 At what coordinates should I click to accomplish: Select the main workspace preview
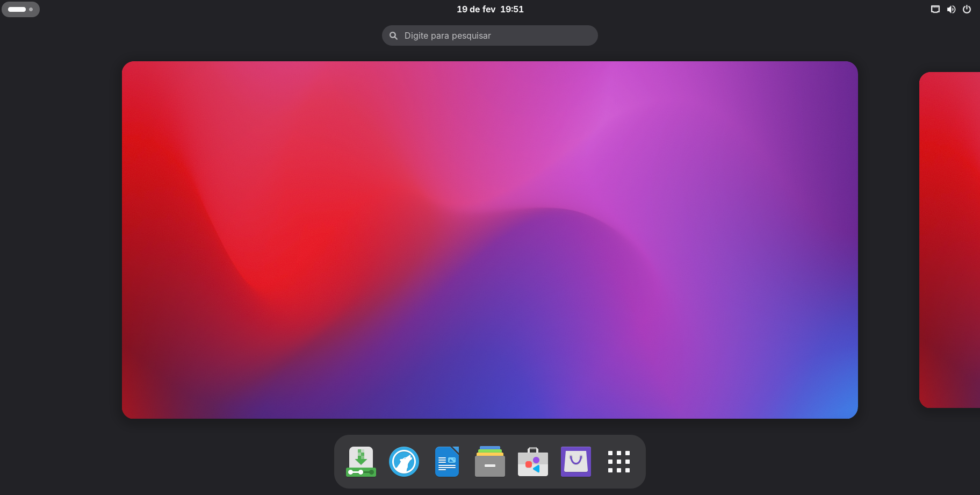pyautogui.click(x=489, y=240)
